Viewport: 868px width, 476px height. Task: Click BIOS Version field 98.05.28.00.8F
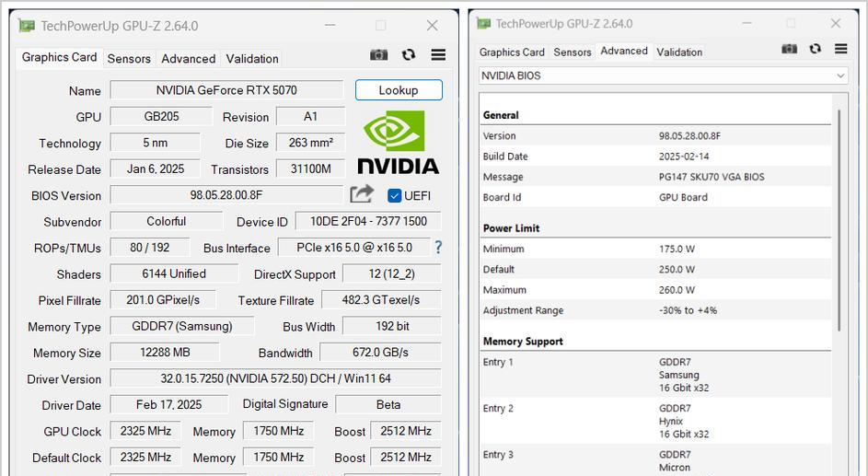pyautogui.click(x=226, y=195)
